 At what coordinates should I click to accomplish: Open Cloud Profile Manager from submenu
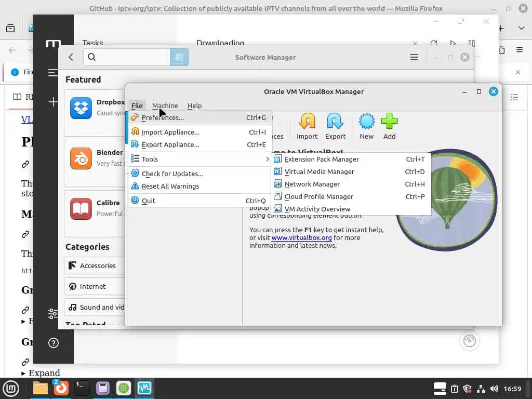pos(351,196)
